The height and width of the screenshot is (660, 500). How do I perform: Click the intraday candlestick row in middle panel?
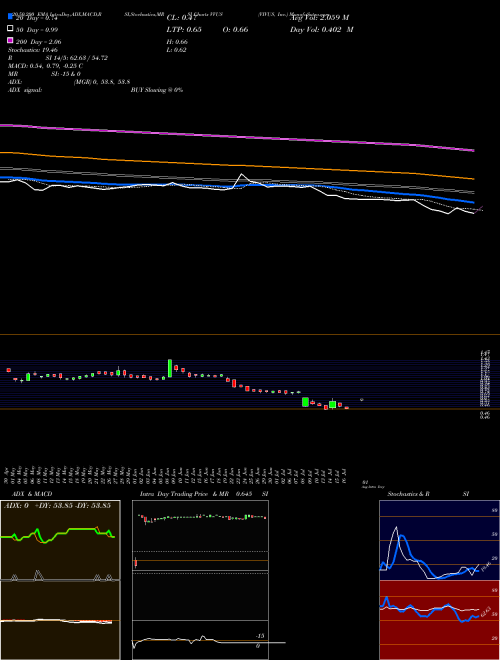tap(202, 517)
